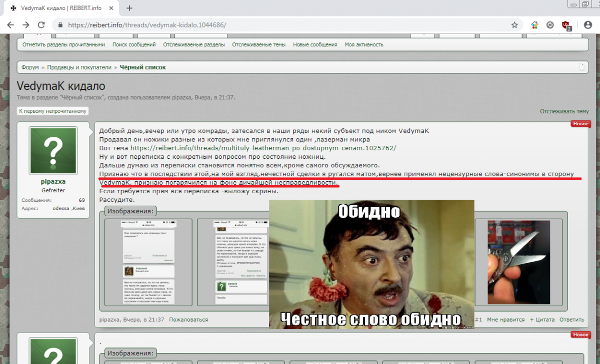
Task: Open 'Новые сообщения' menu item
Action: [315, 44]
